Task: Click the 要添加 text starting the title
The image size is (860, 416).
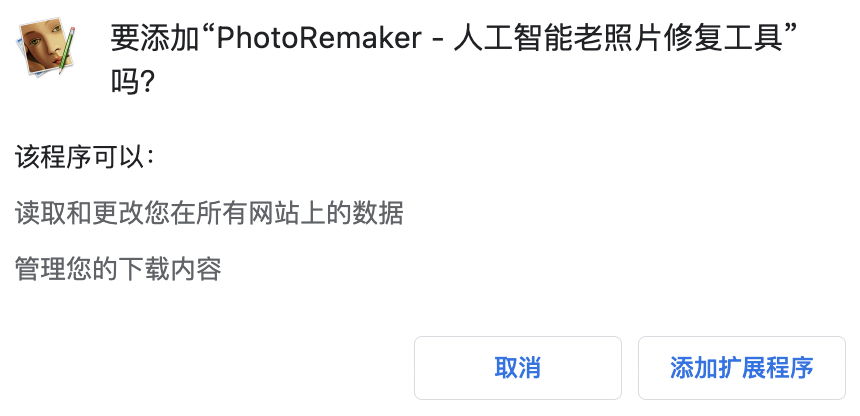Action: [x=154, y=38]
